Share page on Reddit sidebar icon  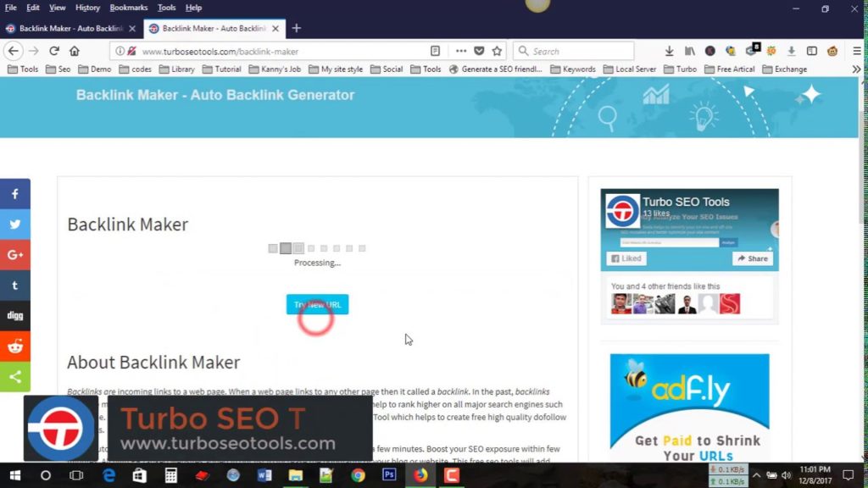(x=15, y=347)
